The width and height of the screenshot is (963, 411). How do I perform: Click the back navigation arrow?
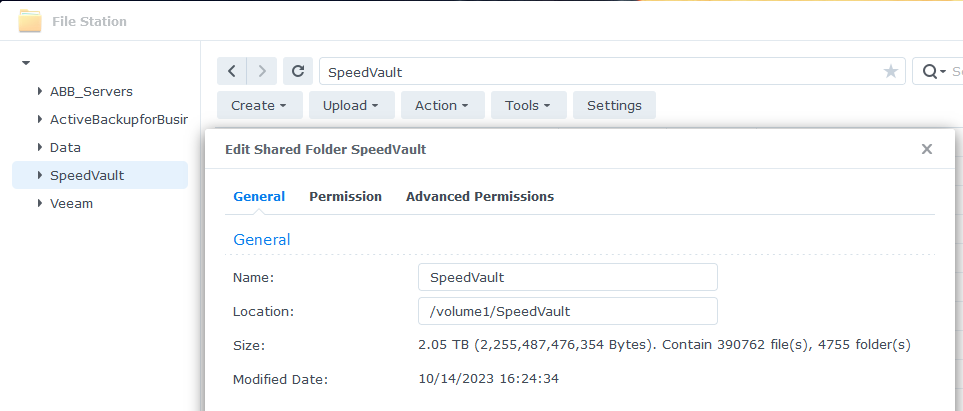click(232, 71)
